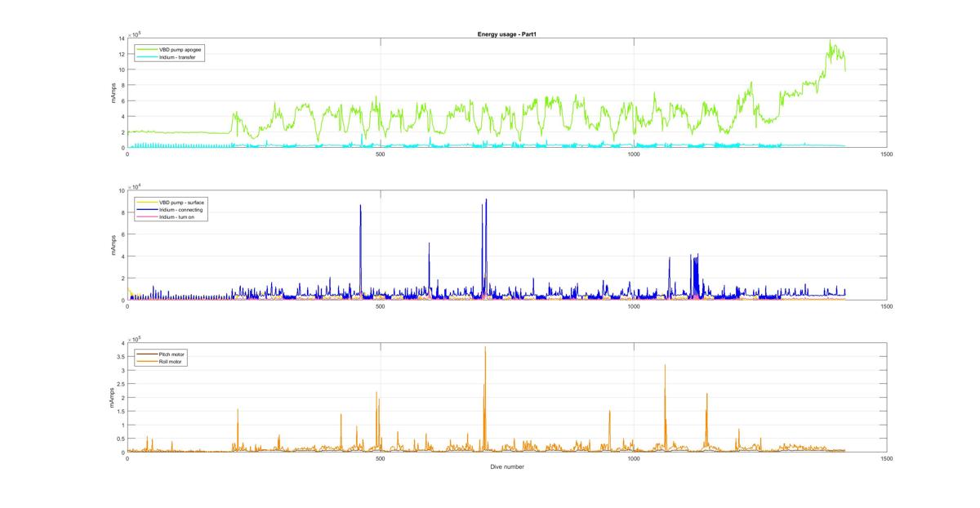Select 'VBD pump apogee' legend entry

[x=180, y=49]
